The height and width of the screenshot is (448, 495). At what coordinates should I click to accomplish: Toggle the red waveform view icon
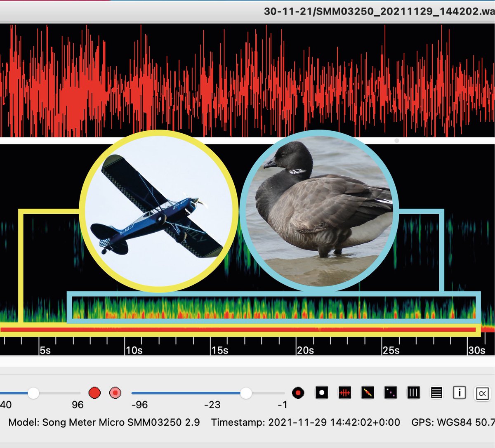pos(345,392)
